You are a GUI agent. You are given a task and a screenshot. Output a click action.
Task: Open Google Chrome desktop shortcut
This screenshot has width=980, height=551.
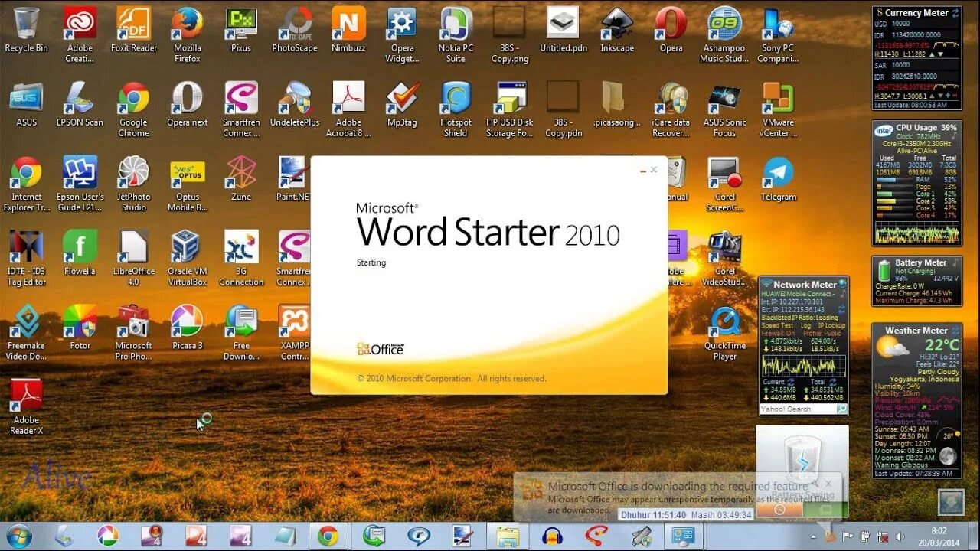[x=133, y=109]
